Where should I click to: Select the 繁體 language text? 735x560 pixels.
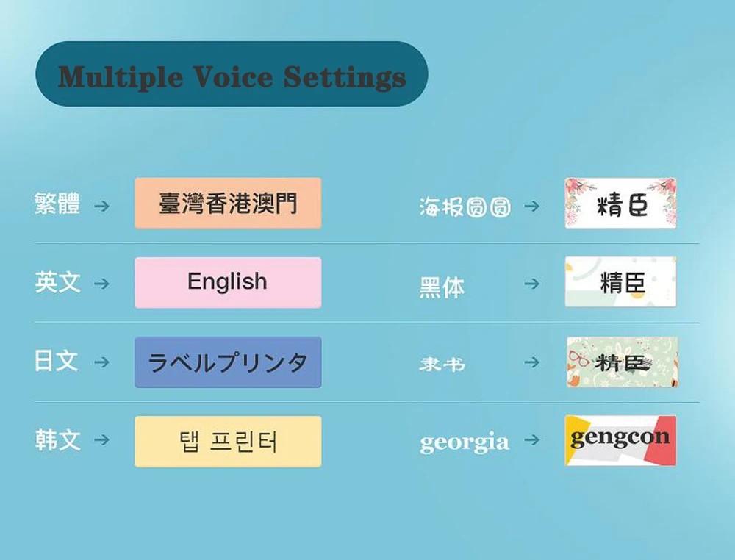(57, 204)
